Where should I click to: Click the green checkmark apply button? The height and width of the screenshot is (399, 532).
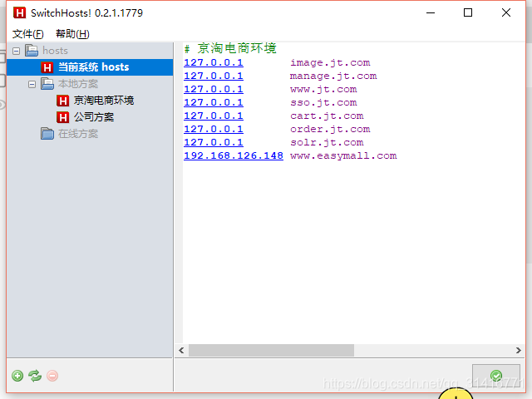click(x=496, y=376)
